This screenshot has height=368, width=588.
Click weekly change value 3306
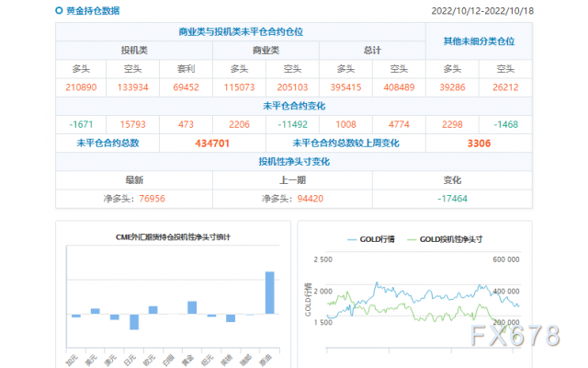coord(479,144)
